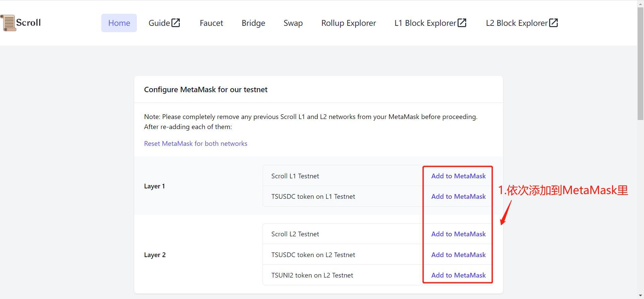Go to the Faucet page
Viewport: 644px width, 299px height.
[211, 23]
